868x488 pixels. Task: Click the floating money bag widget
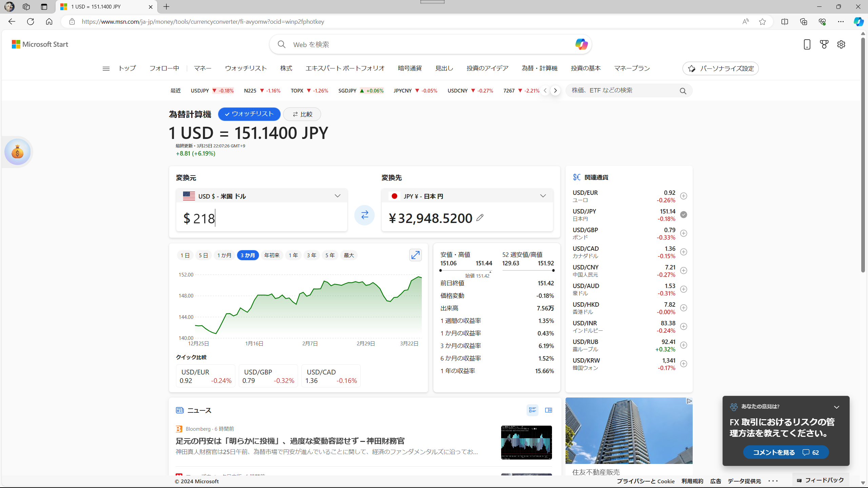18,152
